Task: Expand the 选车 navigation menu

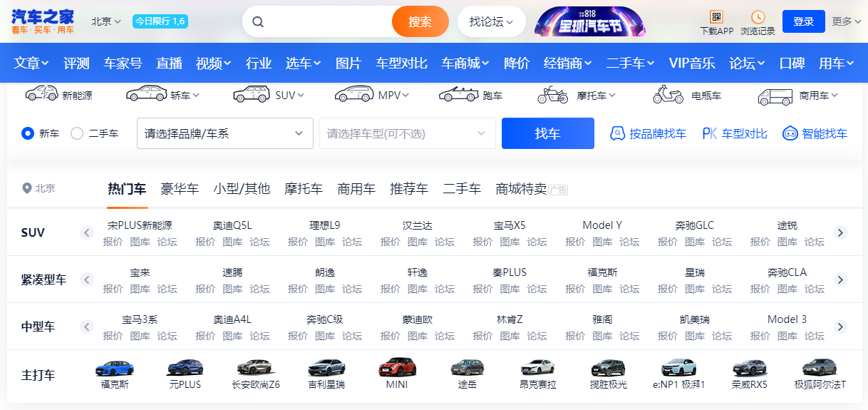Action: tap(304, 63)
